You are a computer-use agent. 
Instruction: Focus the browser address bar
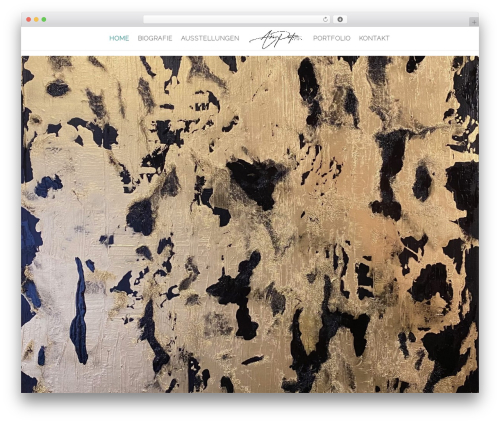coord(236,20)
